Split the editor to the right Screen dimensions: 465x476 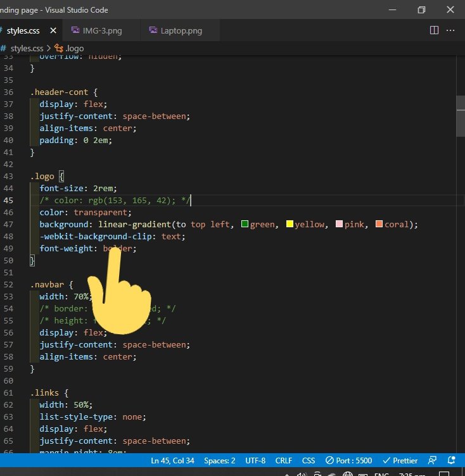tap(434, 30)
